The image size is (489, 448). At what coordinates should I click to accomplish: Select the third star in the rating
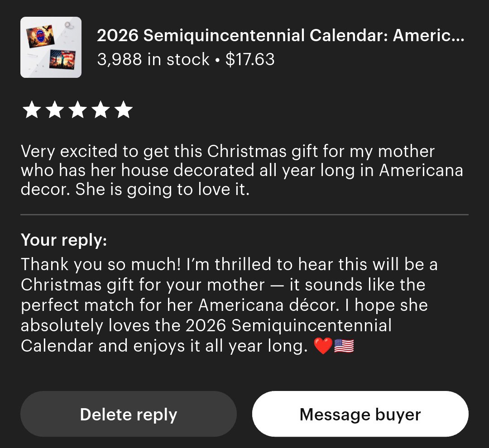coord(77,110)
